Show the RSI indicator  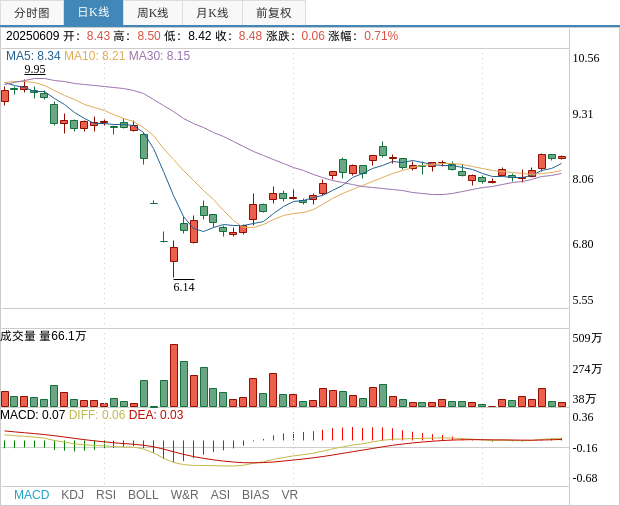click(x=106, y=495)
